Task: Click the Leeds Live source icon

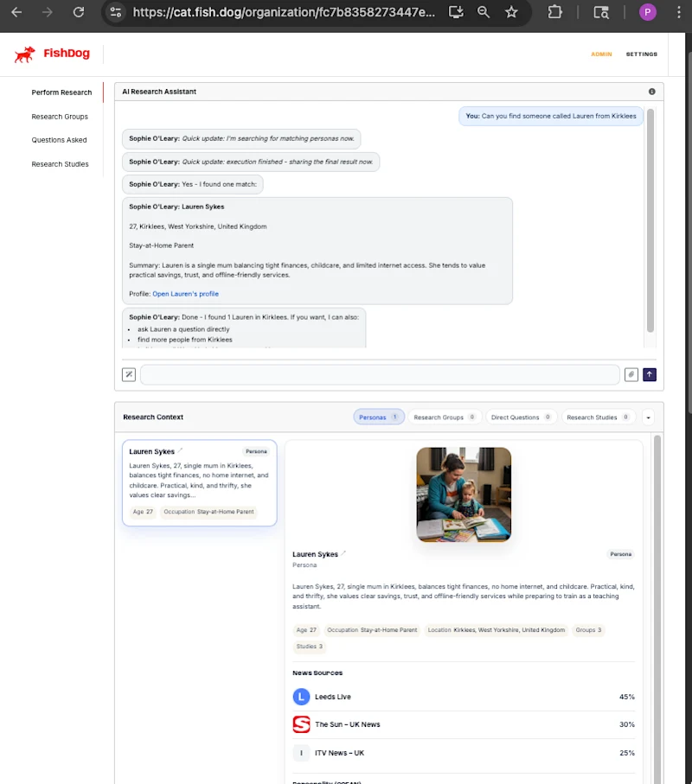Action: (301, 697)
